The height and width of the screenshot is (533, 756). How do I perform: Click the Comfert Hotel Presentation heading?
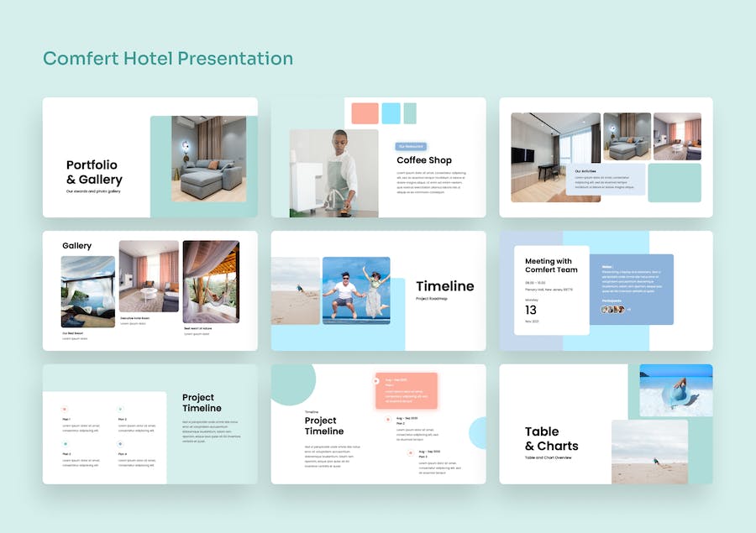[x=168, y=58]
